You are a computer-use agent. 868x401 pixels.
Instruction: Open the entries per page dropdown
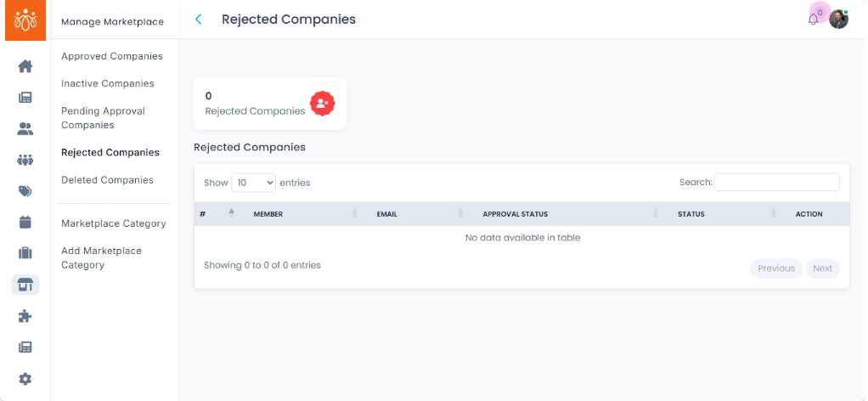click(253, 183)
